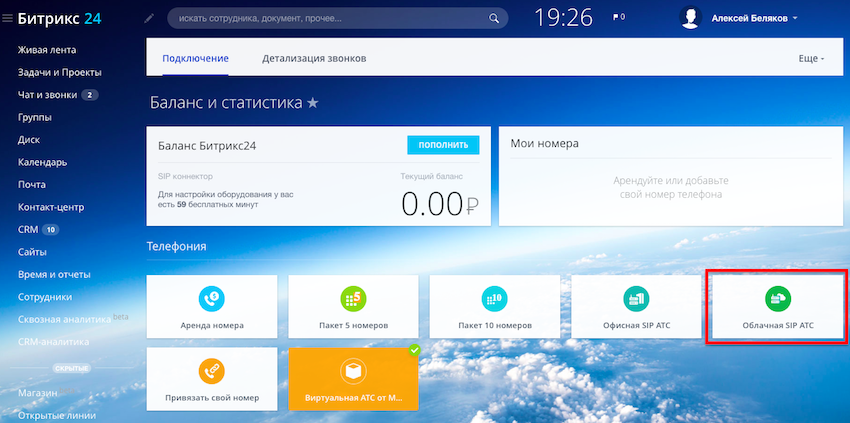This screenshot has height=423, width=850.
Task: Click the magnifier icon in the search field
Action: [x=494, y=18]
